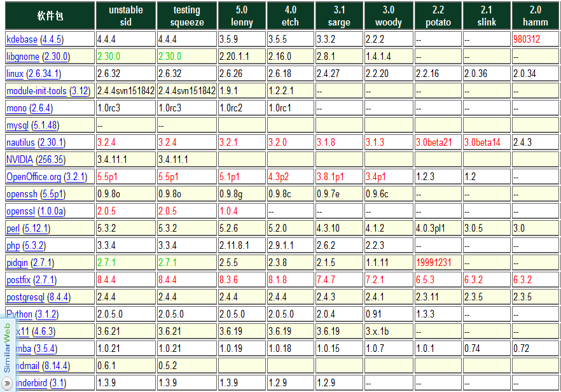This screenshot has height=392, width=561.
Task: Select the red 19991231 cell in pidgin row
Action: click(438, 262)
